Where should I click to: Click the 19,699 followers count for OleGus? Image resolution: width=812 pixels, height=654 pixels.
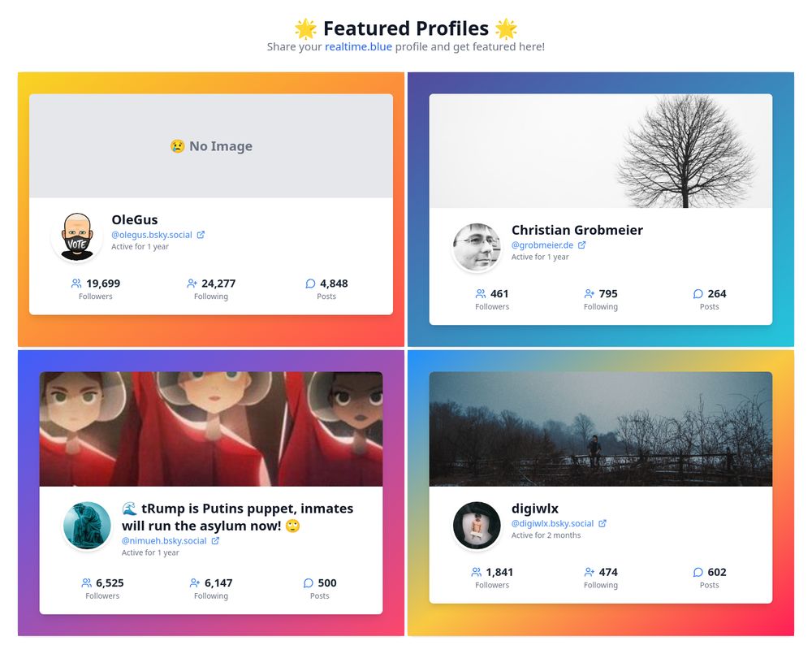[x=103, y=284]
